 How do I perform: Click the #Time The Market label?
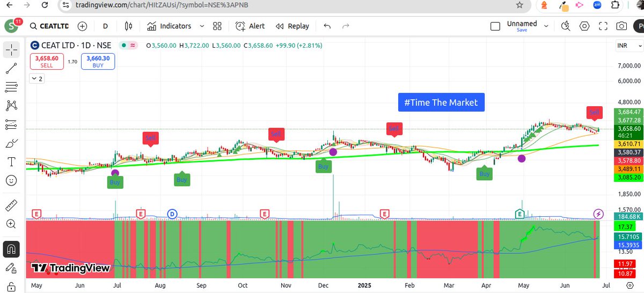[x=441, y=102]
